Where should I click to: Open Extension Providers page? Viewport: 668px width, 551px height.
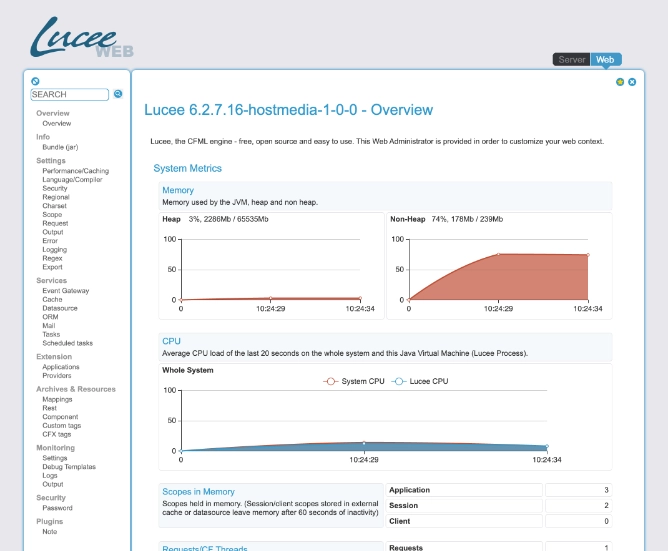point(57,375)
